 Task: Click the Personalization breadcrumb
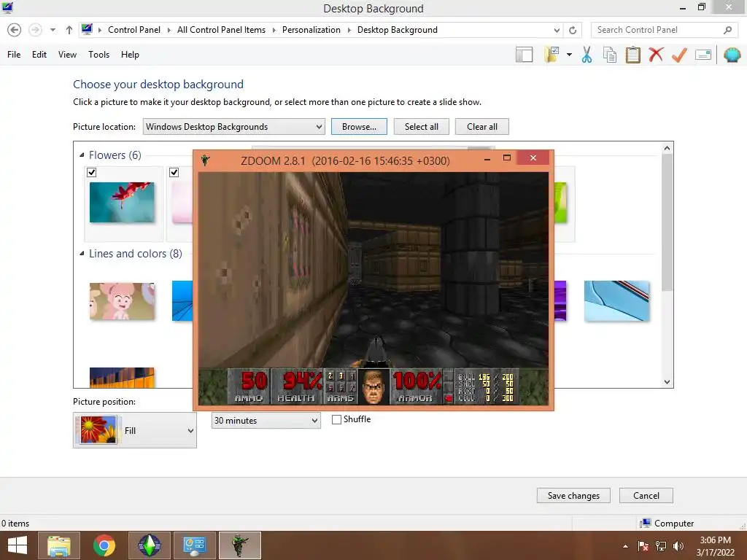click(x=311, y=30)
